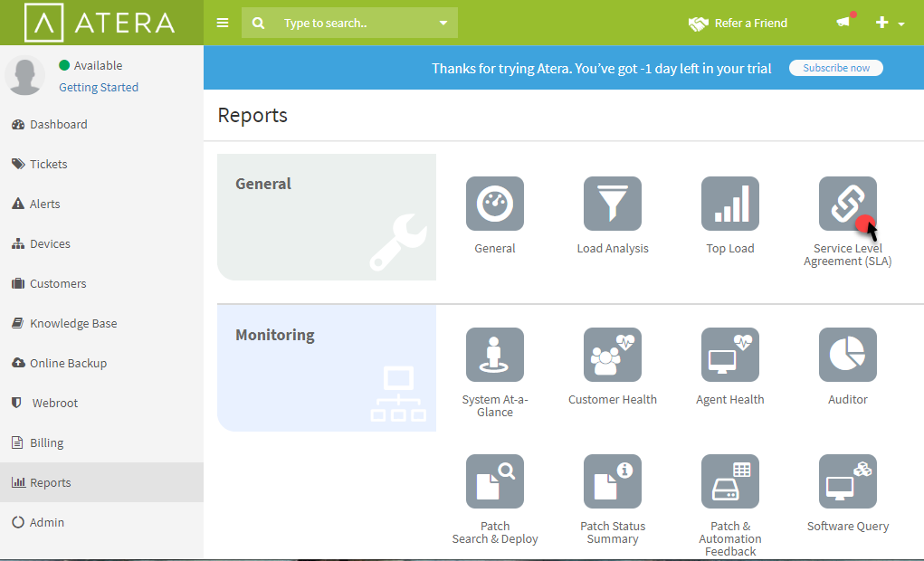This screenshot has height=561, width=924.
Task: Open the Patch Status Summary report
Action: pos(613,481)
